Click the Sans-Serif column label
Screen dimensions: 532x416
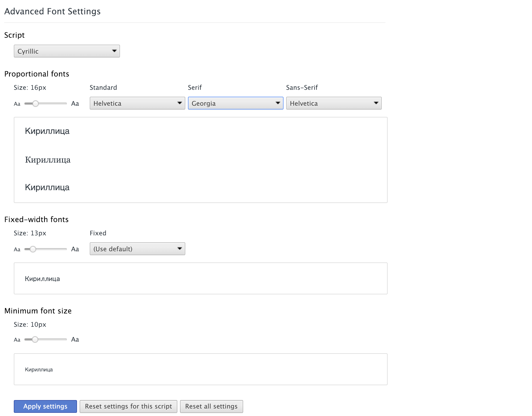tap(302, 88)
